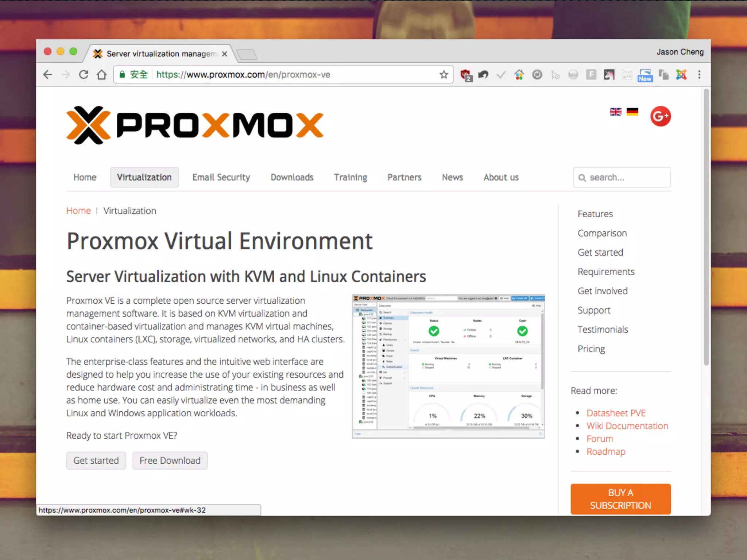Go to Pricing in the sidebar
747x560 pixels.
pos(591,349)
